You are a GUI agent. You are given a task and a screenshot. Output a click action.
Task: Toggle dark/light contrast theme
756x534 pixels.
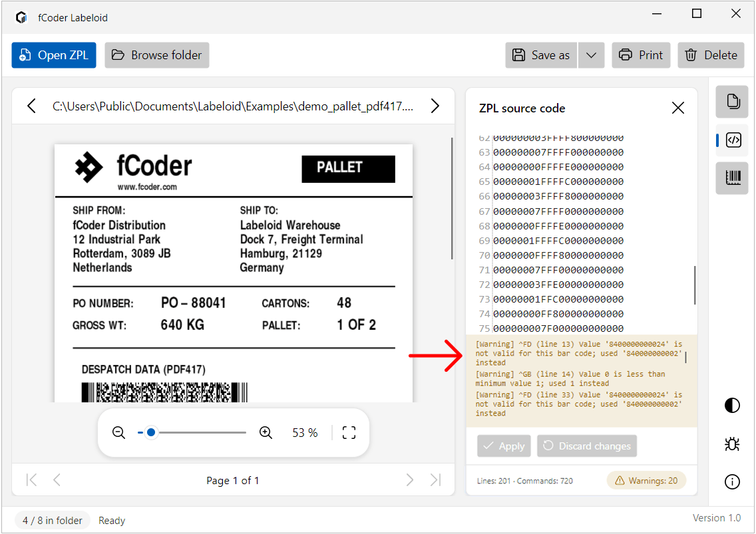click(732, 405)
